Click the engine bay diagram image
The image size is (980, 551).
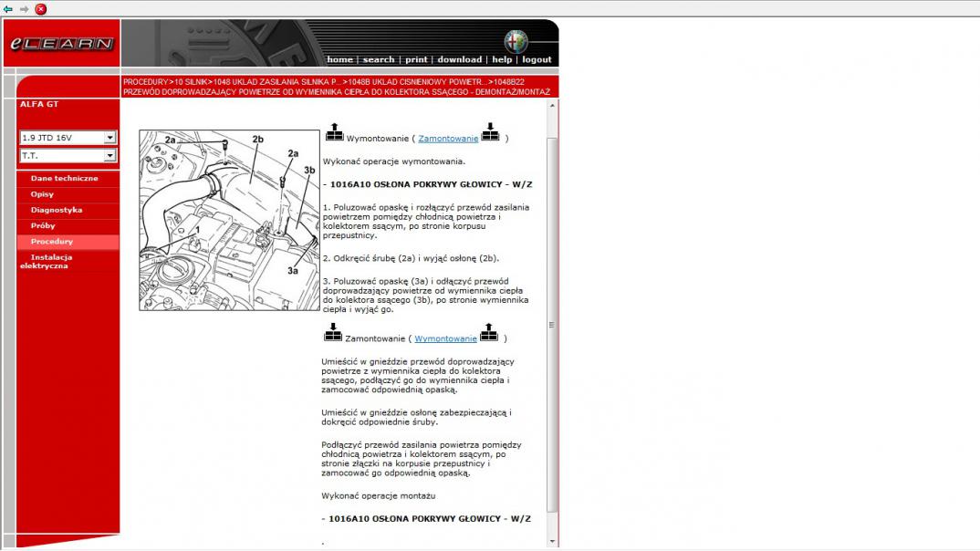coord(229,220)
